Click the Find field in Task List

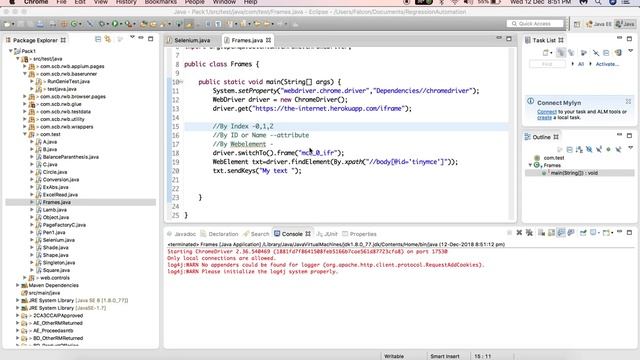click(x=547, y=64)
